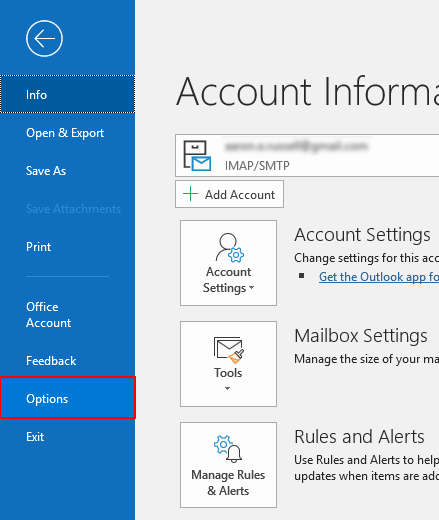Click the IMAP/SMTP label text
Viewport: 439px width, 520px height.
point(257,166)
